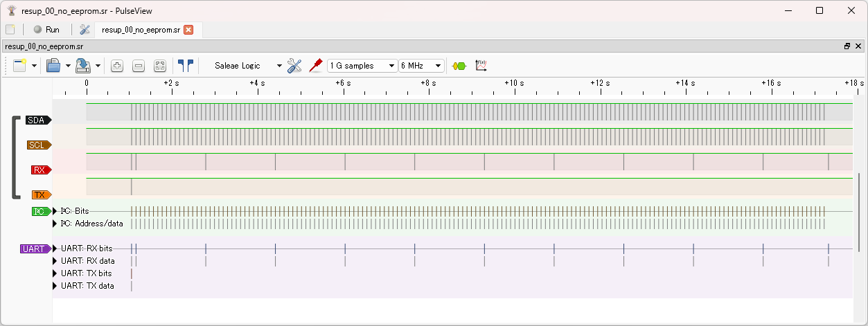Collapse the UART: TX bits row
This screenshot has height=326, width=868.
(x=55, y=273)
